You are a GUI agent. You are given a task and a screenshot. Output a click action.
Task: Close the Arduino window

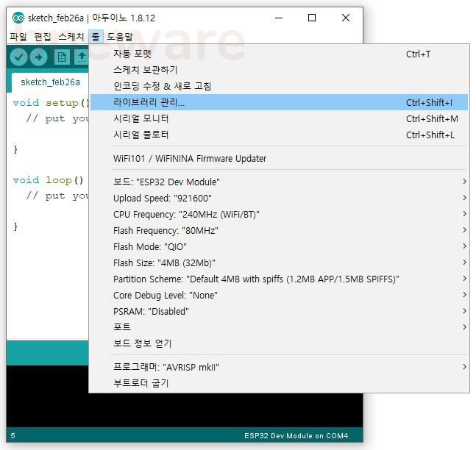tap(346, 18)
